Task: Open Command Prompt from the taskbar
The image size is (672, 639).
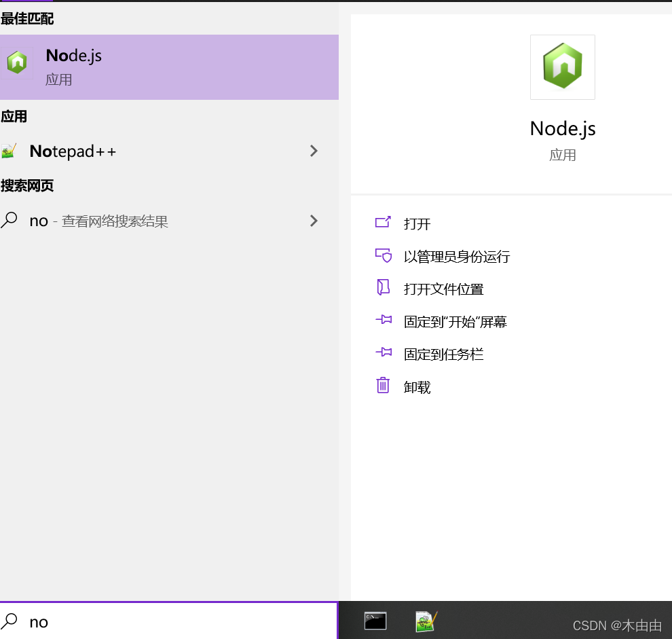Action: click(375, 620)
